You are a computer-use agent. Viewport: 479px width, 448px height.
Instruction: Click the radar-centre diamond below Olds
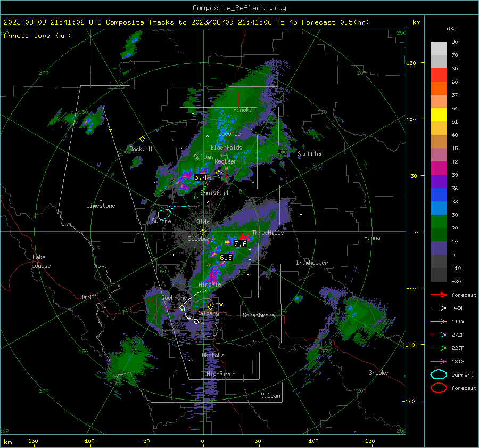point(203,232)
